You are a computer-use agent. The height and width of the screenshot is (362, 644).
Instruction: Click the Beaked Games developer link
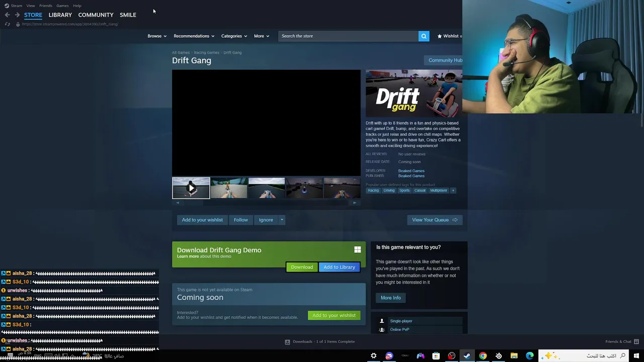[x=411, y=171]
